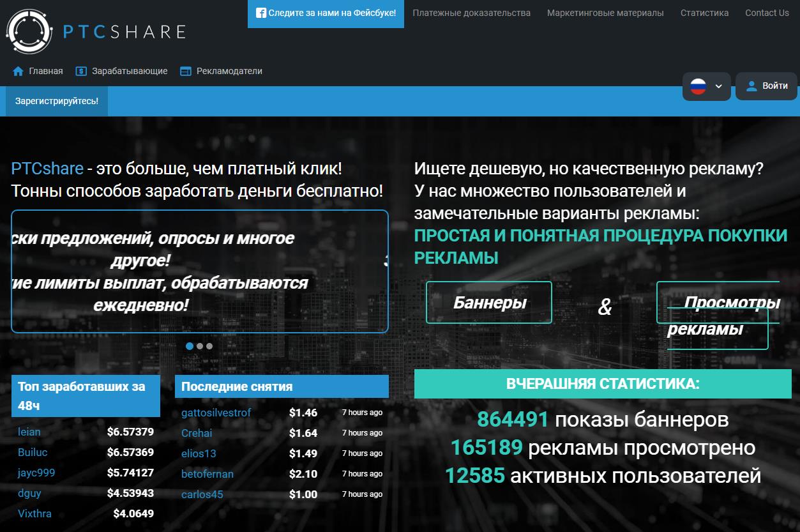Open the Рекламодатели section

pos(221,72)
